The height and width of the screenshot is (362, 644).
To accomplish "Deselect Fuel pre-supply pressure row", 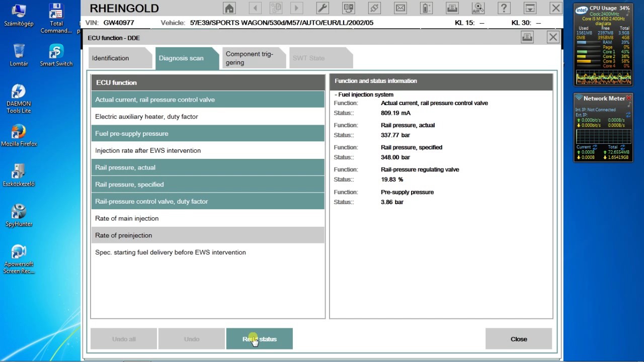I will [208, 134].
